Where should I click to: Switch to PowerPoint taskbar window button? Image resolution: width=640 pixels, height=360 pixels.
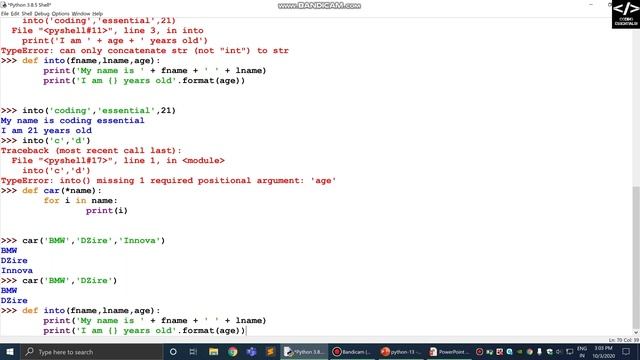click(x=448, y=351)
